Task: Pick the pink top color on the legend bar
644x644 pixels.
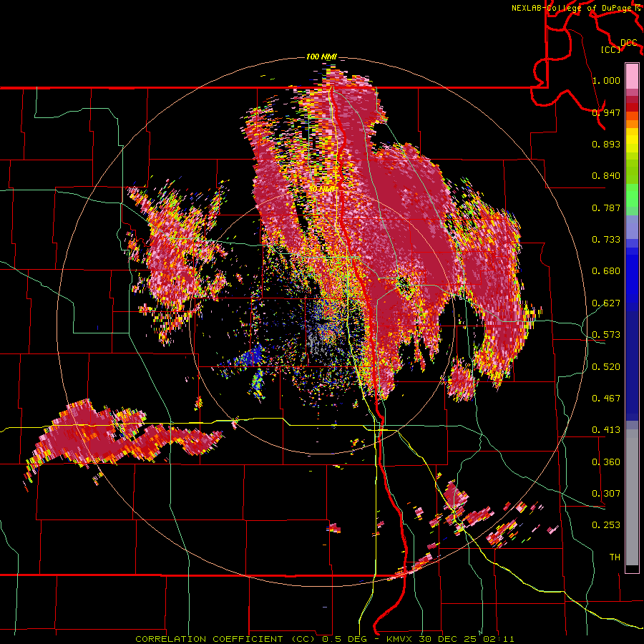Action: click(x=632, y=76)
